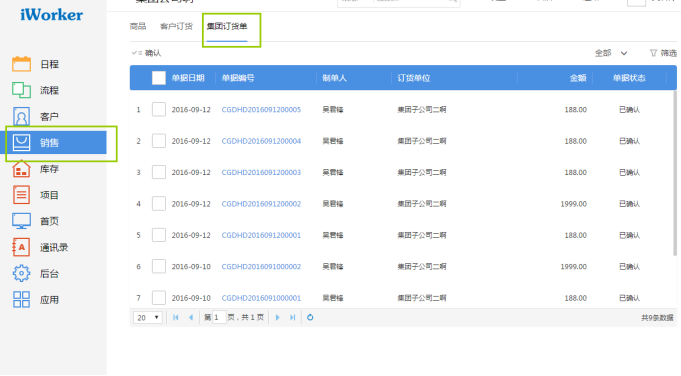This screenshot has height=376, width=681.
Task: Open the 库存 inventory icon
Action: 21,168
